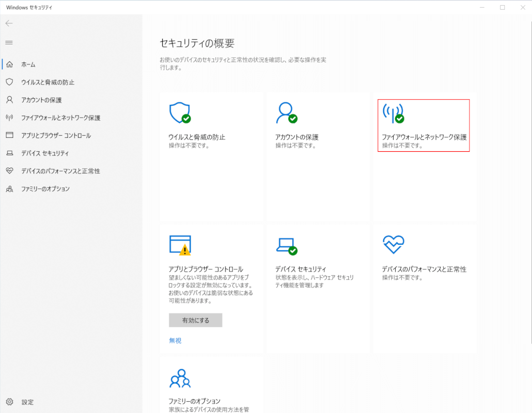Click the Device security laptop tile icon
The height and width of the screenshot is (413, 532).
286,245
